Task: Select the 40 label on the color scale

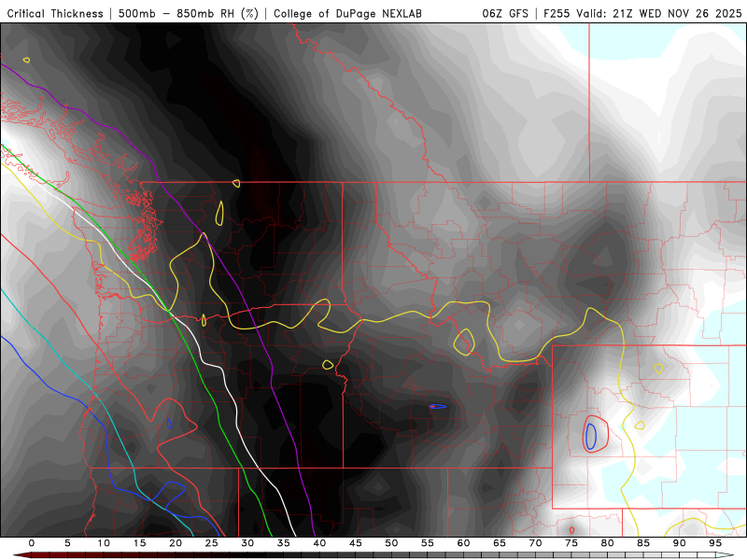Action: (319, 543)
